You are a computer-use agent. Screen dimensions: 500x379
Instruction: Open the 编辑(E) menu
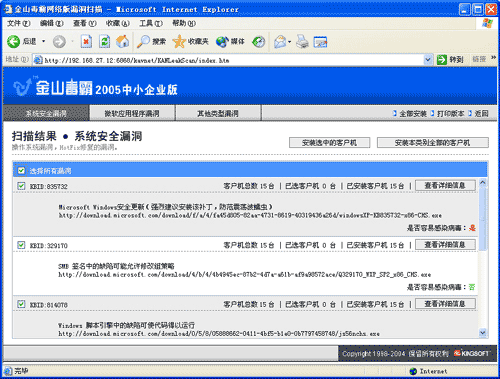coord(52,23)
